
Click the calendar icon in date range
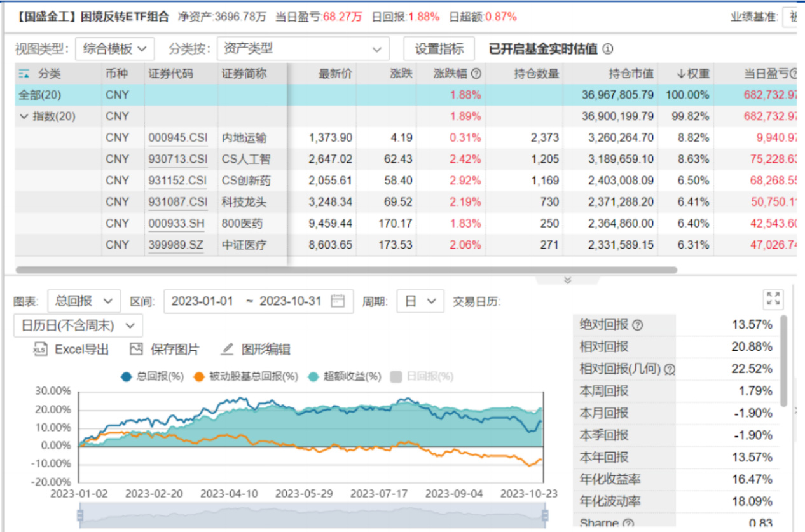[338, 301]
